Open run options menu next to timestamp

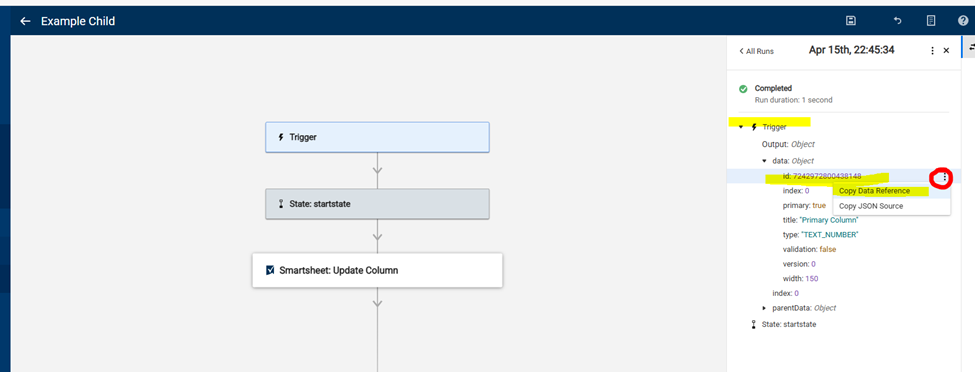[932, 51]
